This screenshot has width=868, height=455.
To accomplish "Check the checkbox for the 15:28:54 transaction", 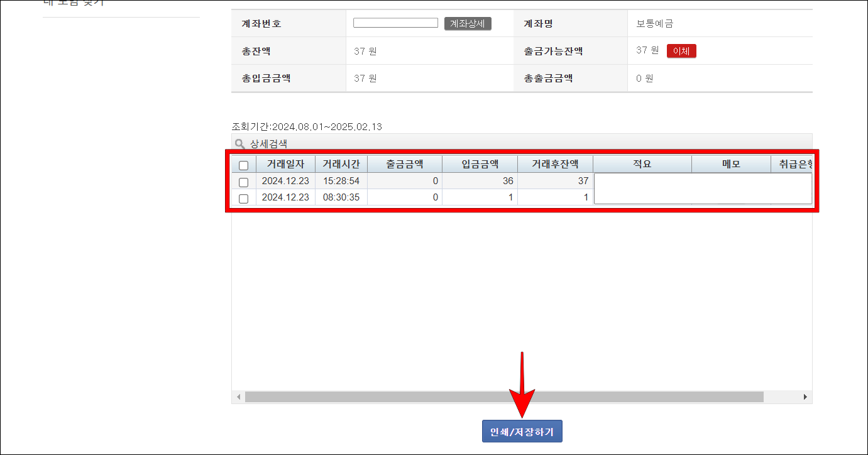I will [x=243, y=180].
